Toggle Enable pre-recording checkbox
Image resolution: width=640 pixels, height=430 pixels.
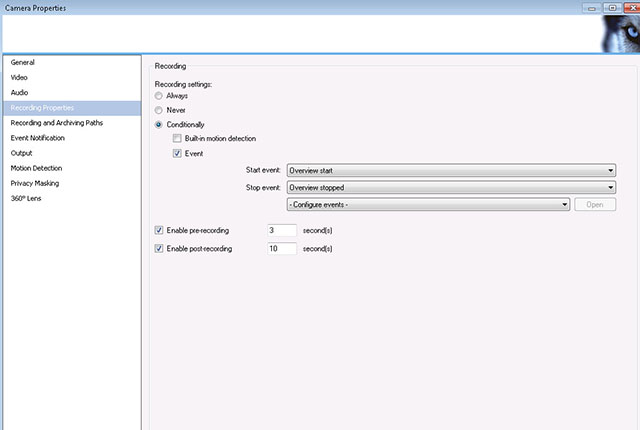pyautogui.click(x=159, y=230)
